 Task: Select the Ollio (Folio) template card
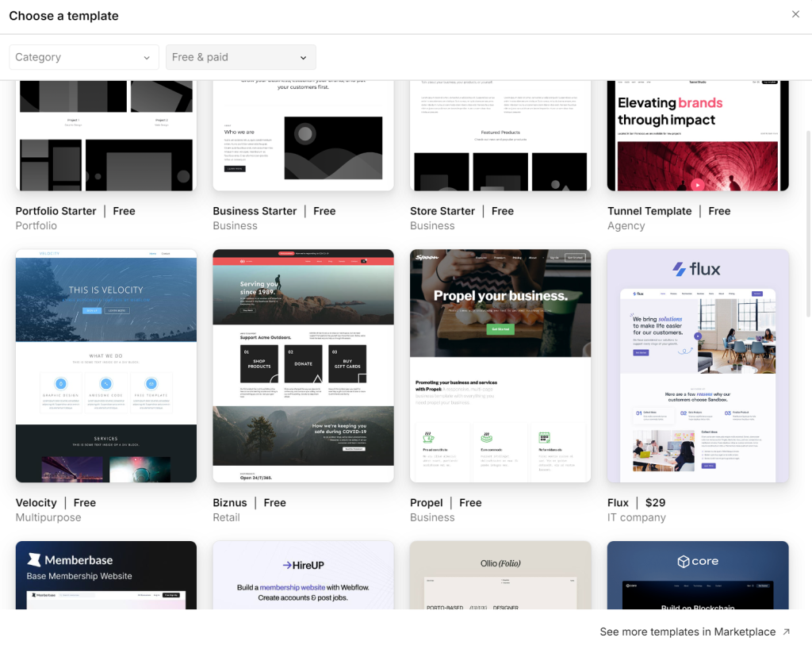tap(500, 575)
